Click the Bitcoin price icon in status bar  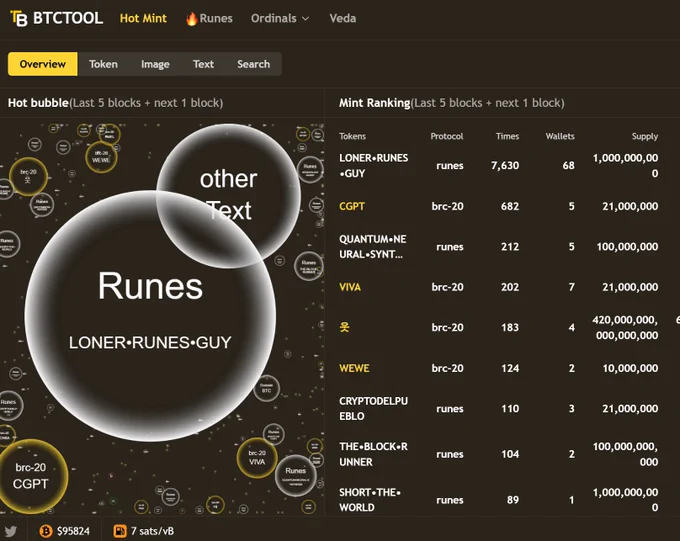coord(46,531)
